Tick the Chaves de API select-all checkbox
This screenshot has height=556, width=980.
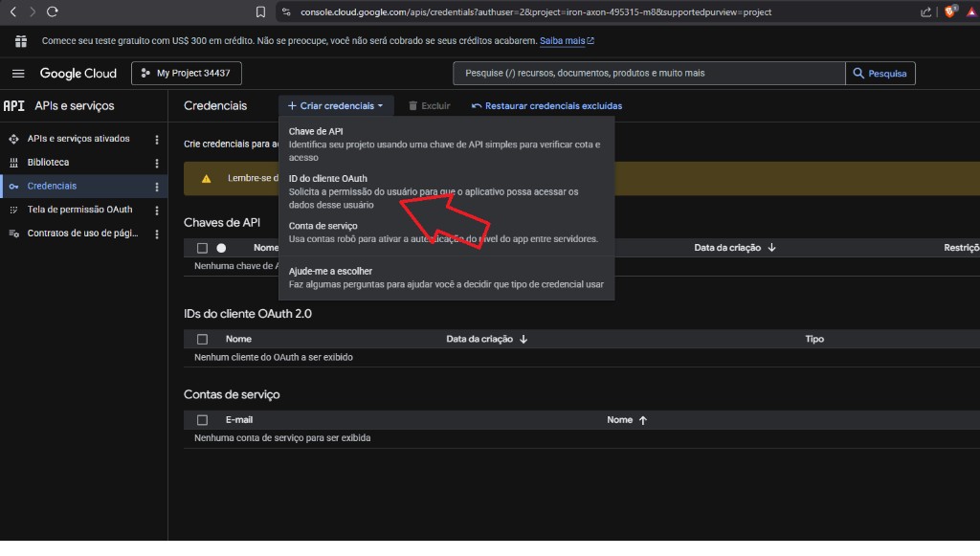[202, 249]
